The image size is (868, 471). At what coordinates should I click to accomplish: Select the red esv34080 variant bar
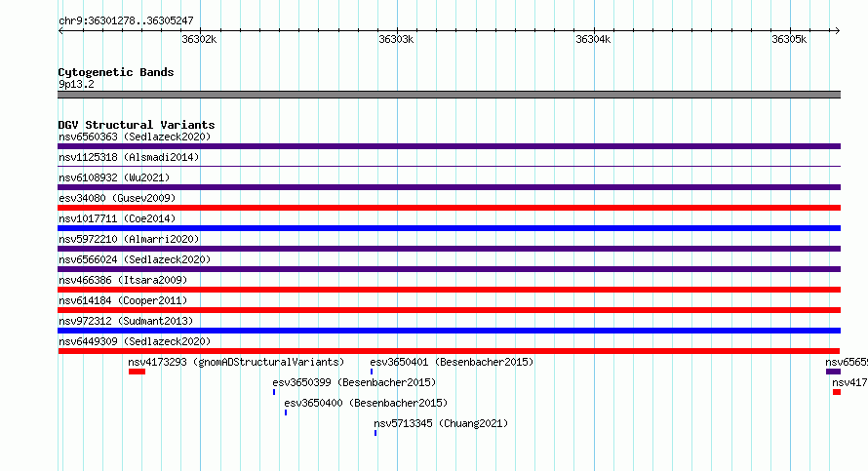click(x=449, y=208)
